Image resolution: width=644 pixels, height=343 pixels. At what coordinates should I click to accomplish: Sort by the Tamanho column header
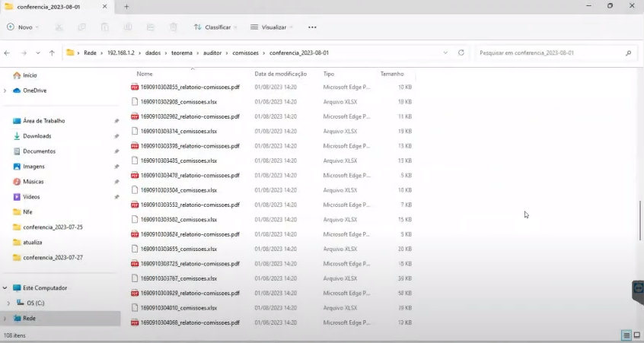pyautogui.click(x=392, y=74)
